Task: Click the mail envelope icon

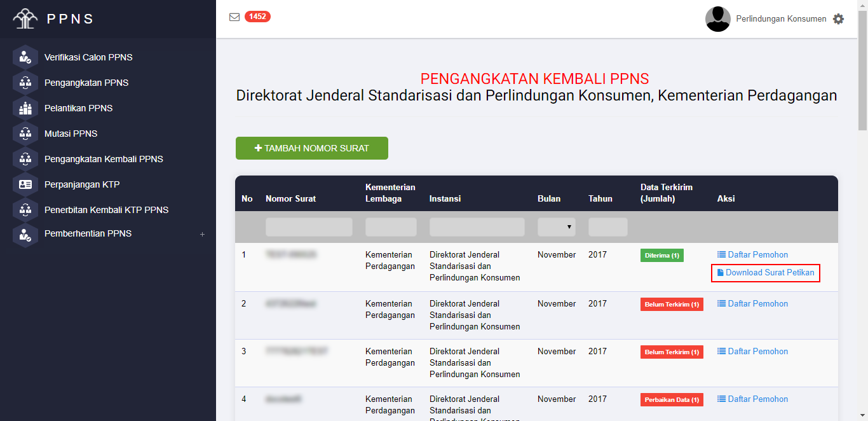Action: click(x=234, y=17)
